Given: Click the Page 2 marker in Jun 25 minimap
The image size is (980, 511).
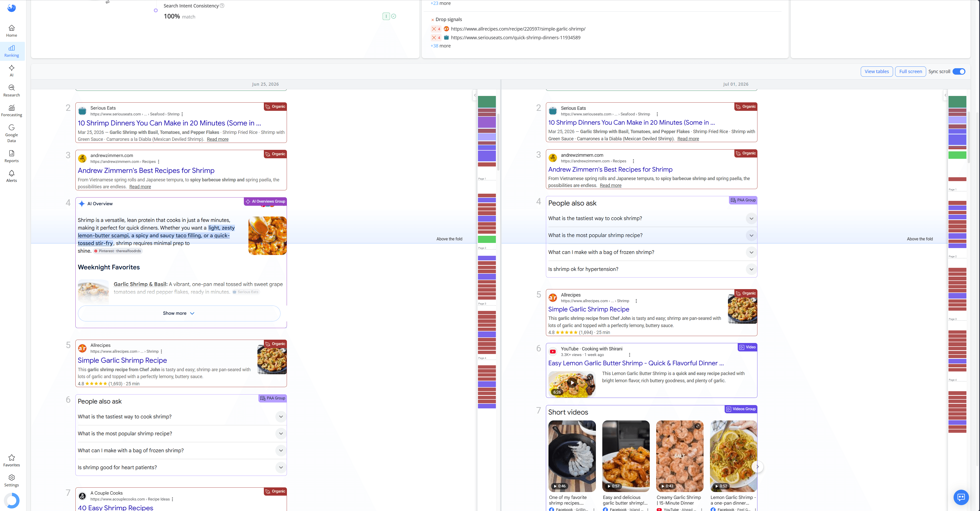Looking at the screenshot, I should [482, 248].
